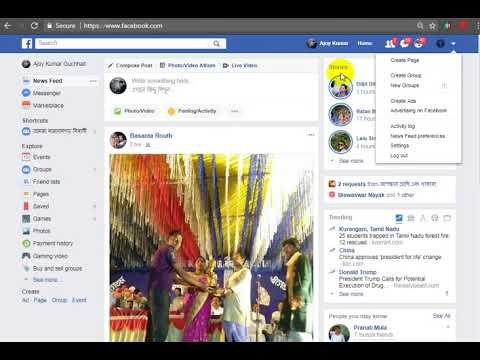The image size is (480, 360).
Task: Expand See more under Explore
Action: point(45,280)
